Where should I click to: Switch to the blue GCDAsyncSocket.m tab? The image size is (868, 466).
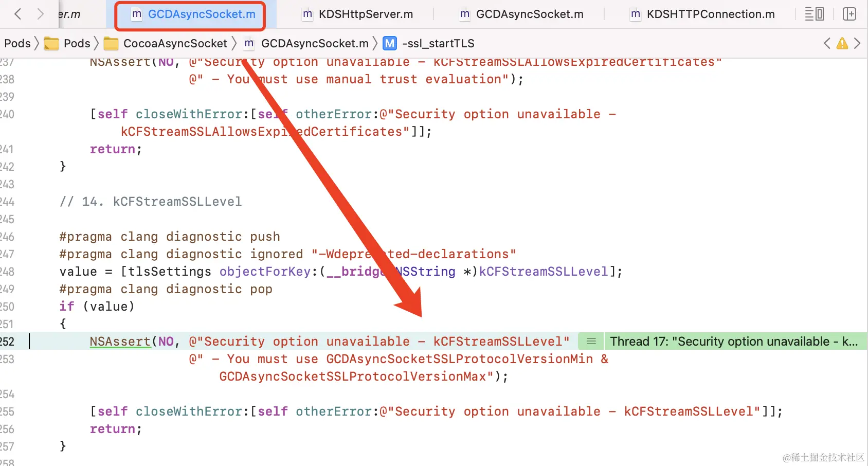(x=193, y=14)
